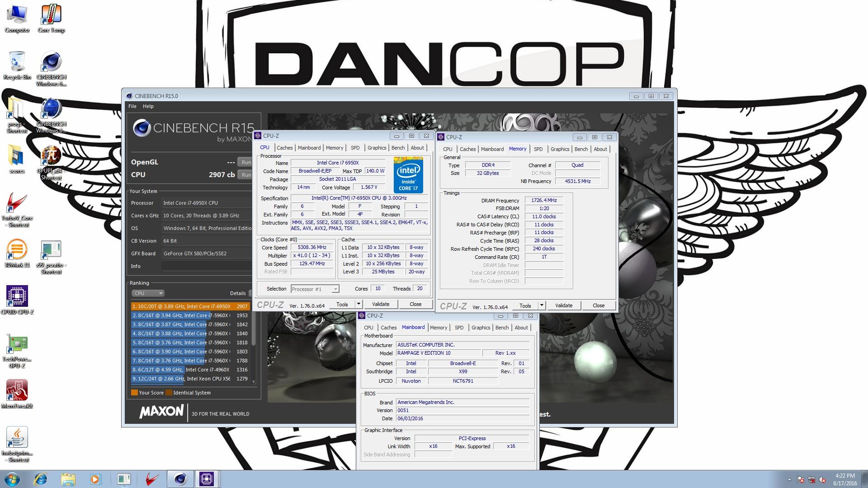Open the CPU ranking dropdown in Cinebench
This screenshot has width=868, height=488.
pyautogui.click(x=148, y=293)
